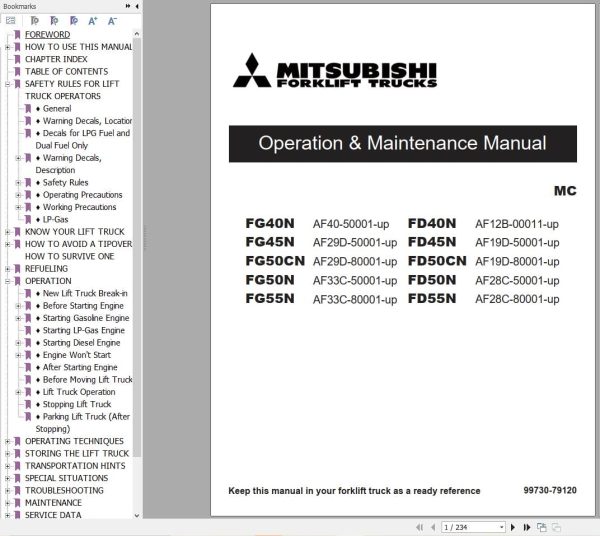Screen dimensions: 600x536
Task: Open SPECIAL SITUATIONS bookmark
Action: [67, 478]
